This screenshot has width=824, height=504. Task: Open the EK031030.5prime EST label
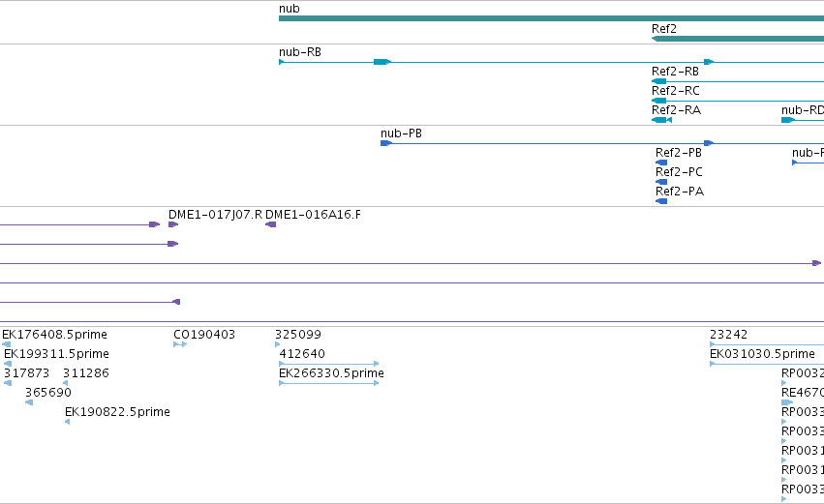[763, 354]
